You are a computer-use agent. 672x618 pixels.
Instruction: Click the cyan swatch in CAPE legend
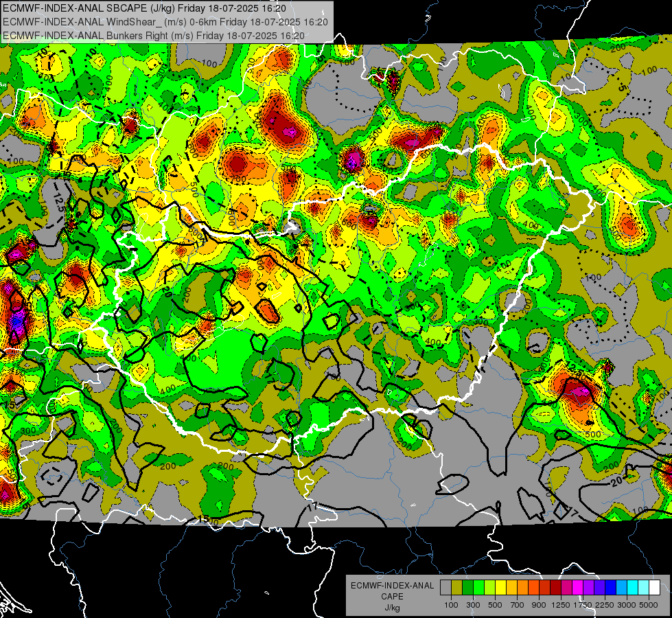coord(633,588)
